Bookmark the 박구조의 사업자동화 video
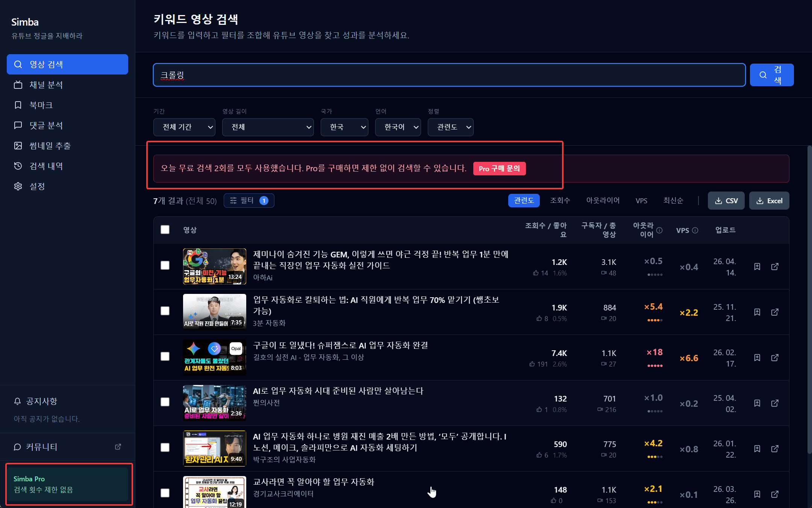The image size is (812, 508). [757, 449]
